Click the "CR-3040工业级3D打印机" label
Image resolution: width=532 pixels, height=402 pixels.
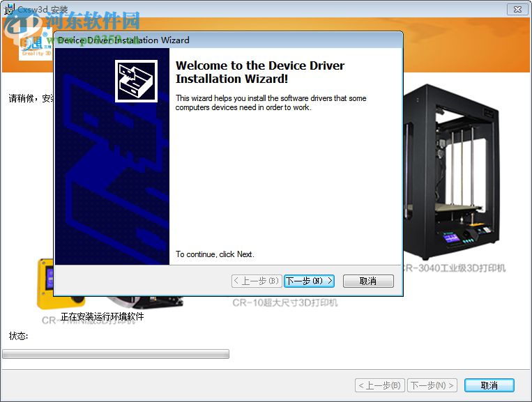click(455, 268)
